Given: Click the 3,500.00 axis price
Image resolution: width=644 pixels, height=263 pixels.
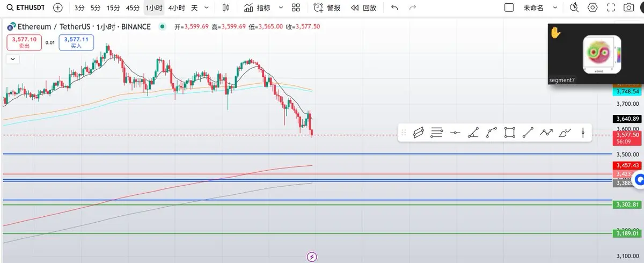Looking at the screenshot, I should point(627,154).
